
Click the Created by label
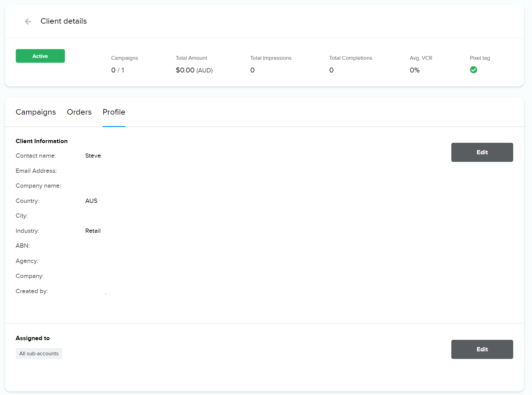tap(32, 291)
